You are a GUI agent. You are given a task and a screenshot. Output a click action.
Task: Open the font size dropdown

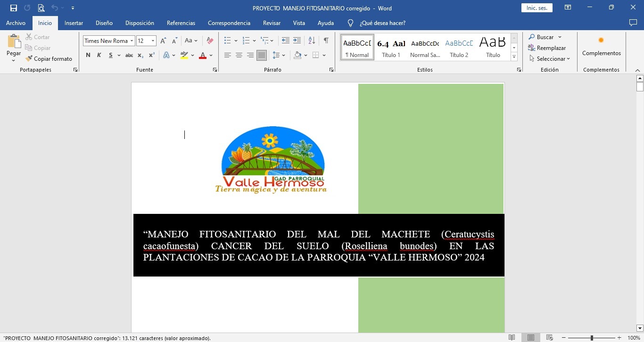[x=153, y=41]
